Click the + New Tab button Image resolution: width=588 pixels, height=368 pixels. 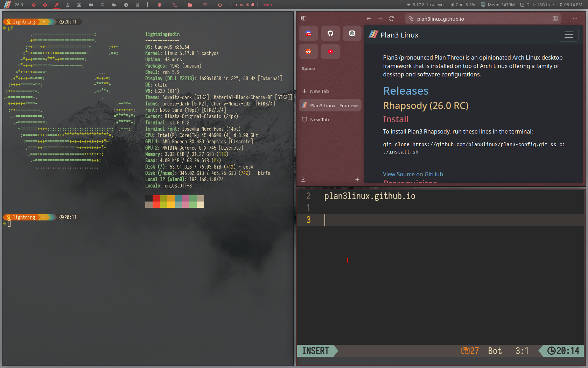pos(316,91)
